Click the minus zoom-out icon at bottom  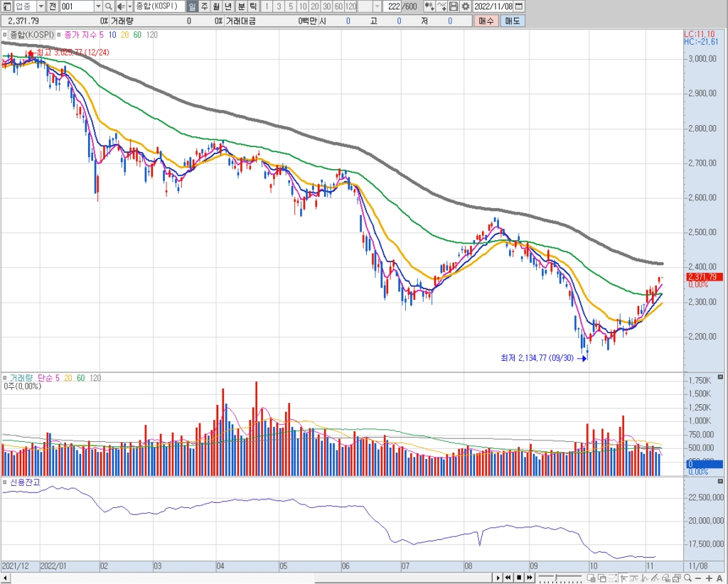tap(698, 578)
